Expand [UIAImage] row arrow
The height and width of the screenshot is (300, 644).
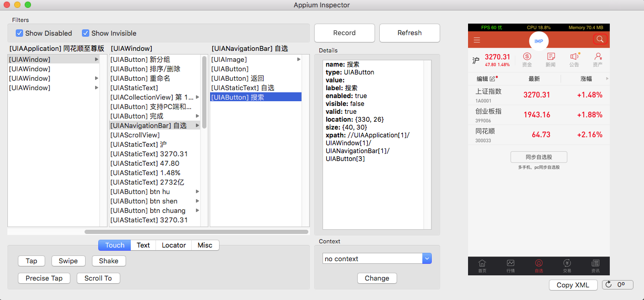point(299,59)
